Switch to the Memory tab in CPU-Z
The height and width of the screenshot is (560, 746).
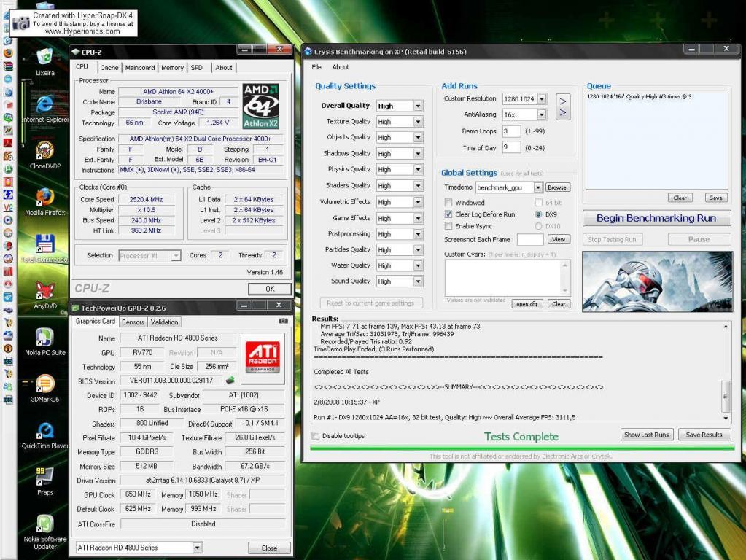pos(172,68)
